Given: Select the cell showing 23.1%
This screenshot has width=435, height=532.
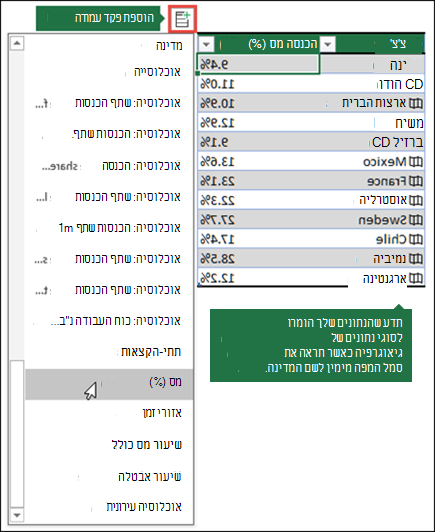Looking at the screenshot, I should (x=259, y=181).
